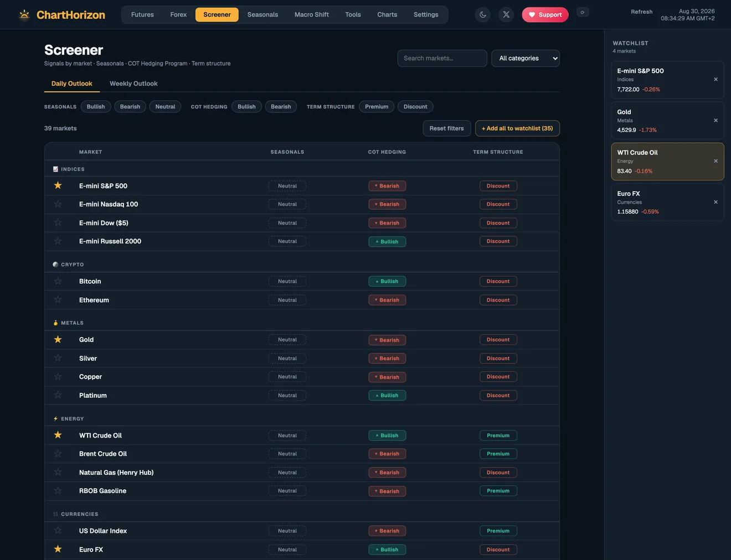Filter Seasonals by Bearish
The width and height of the screenshot is (731, 560).
pyautogui.click(x=130, y=107)
